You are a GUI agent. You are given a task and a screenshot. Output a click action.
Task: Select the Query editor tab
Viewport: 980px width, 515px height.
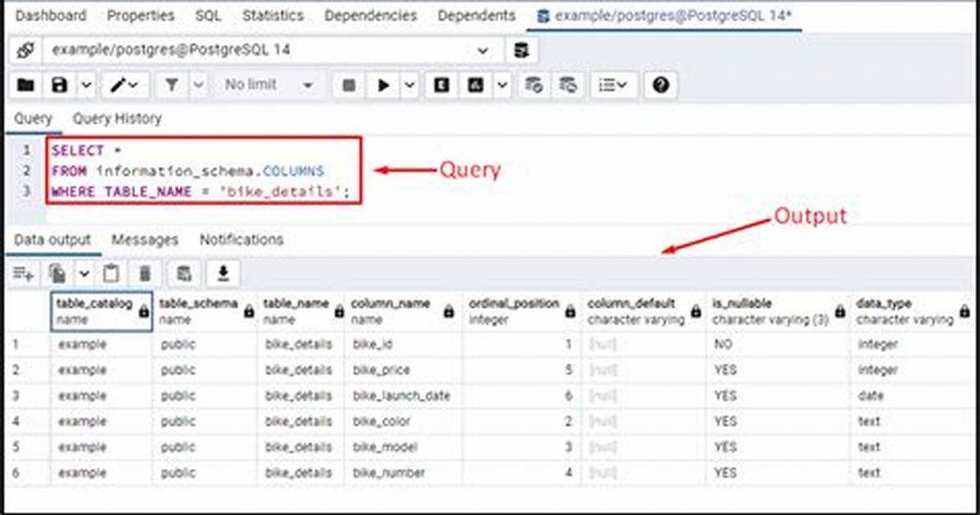click(33, 118)
